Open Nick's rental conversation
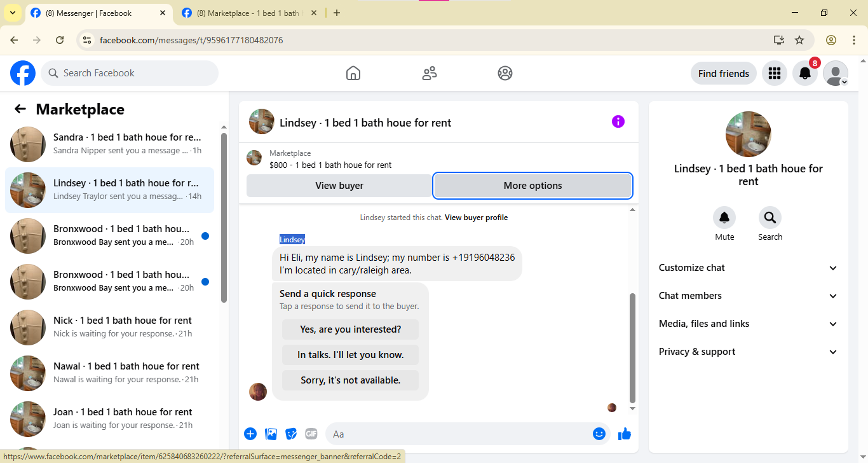Viewport: 868px width, 463px height. tap(109, 328)
